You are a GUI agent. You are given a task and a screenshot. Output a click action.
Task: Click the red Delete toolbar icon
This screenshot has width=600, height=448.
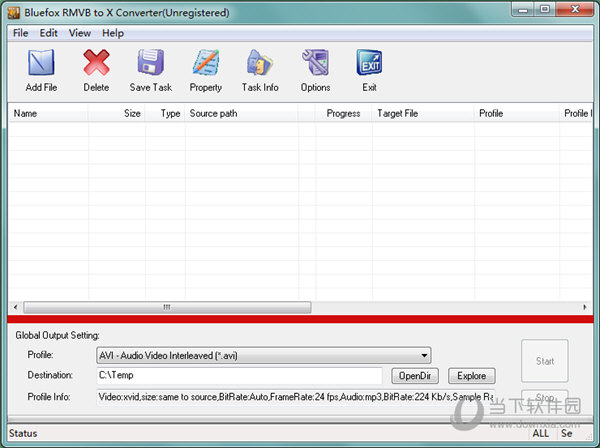click(96, 62)
